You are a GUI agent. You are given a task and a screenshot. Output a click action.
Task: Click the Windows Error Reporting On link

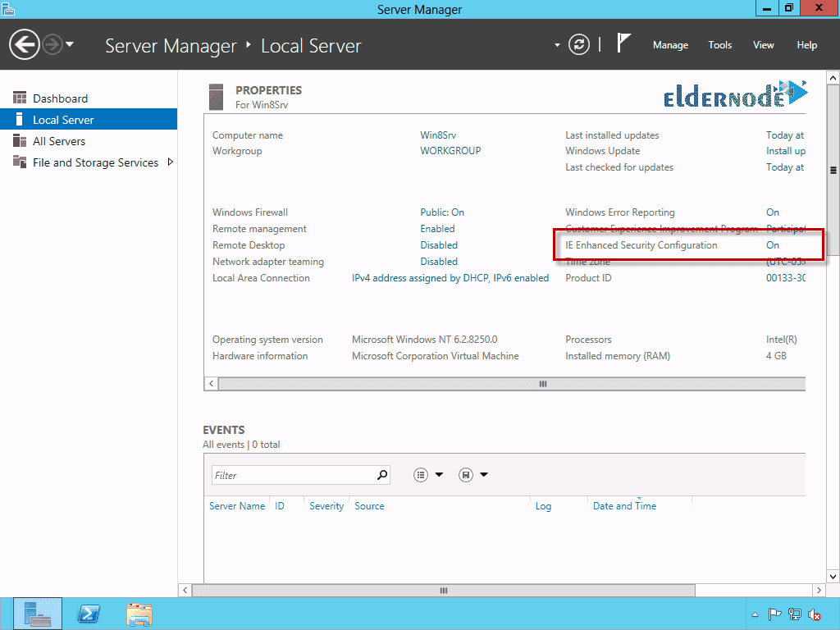772,212
